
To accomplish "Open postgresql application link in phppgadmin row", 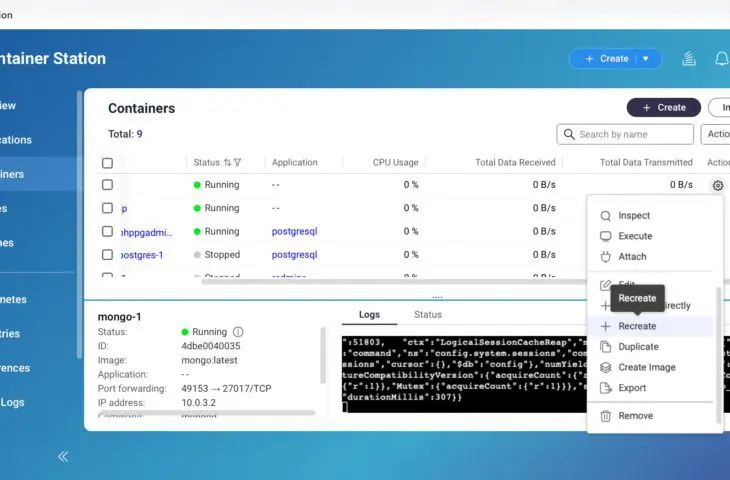I will 294,231.
